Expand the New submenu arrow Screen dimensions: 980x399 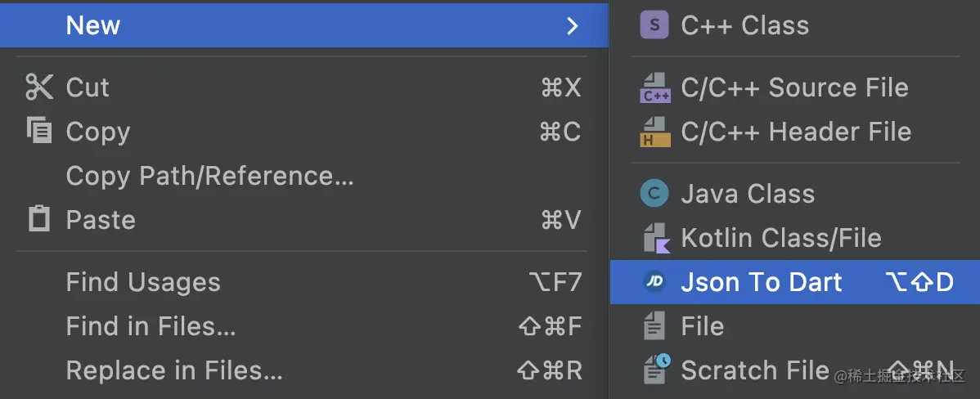pyautogui.click(x=572, y=25)
